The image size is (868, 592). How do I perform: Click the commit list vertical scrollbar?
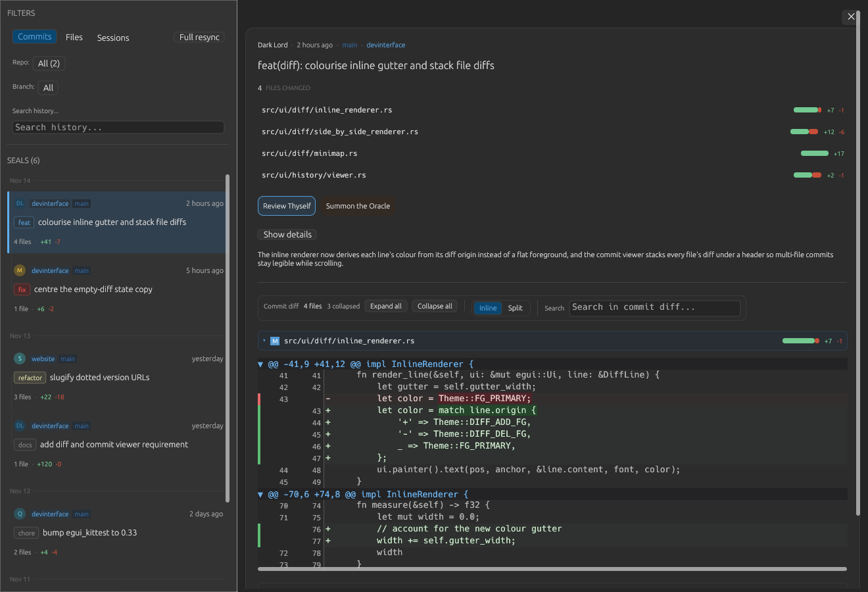pyautogui.click(x=228, y=338)
